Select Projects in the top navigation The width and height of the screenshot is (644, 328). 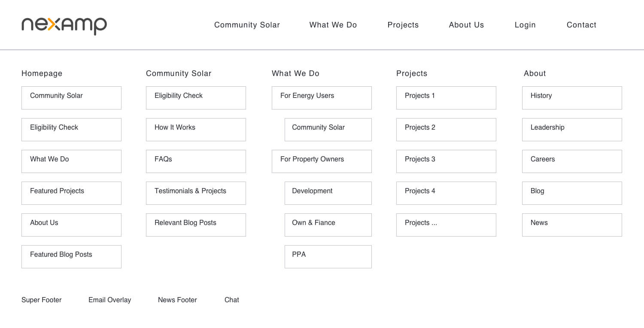(x=403, y=25)
